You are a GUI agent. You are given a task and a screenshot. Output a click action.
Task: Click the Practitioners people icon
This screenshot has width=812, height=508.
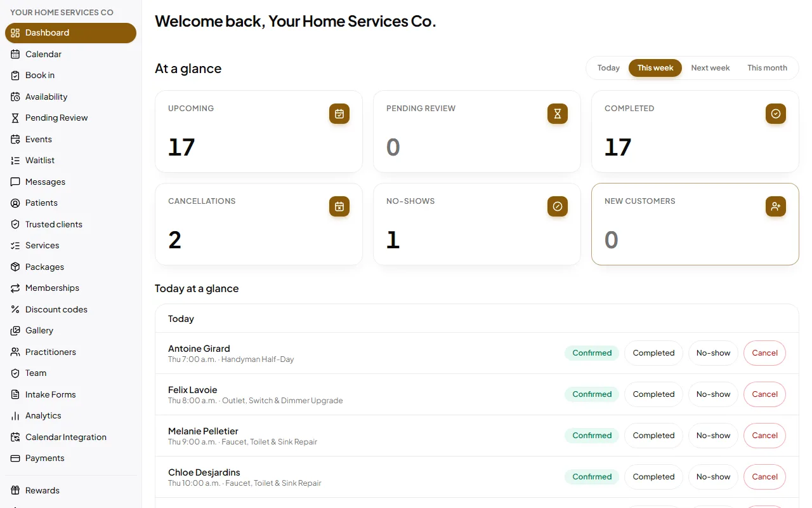15,352
